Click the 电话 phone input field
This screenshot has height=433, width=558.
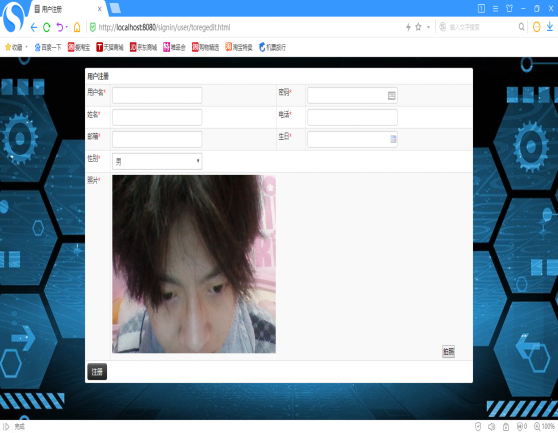pyautogui.click(x=352, y=117)
